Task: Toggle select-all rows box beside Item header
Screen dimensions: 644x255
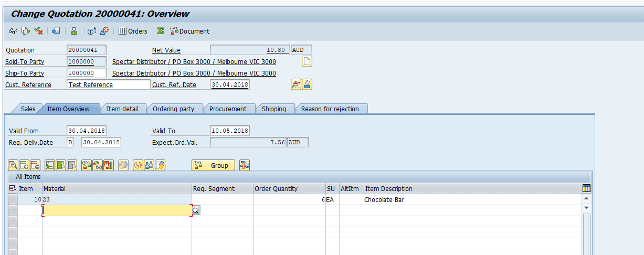Action: 13,188
